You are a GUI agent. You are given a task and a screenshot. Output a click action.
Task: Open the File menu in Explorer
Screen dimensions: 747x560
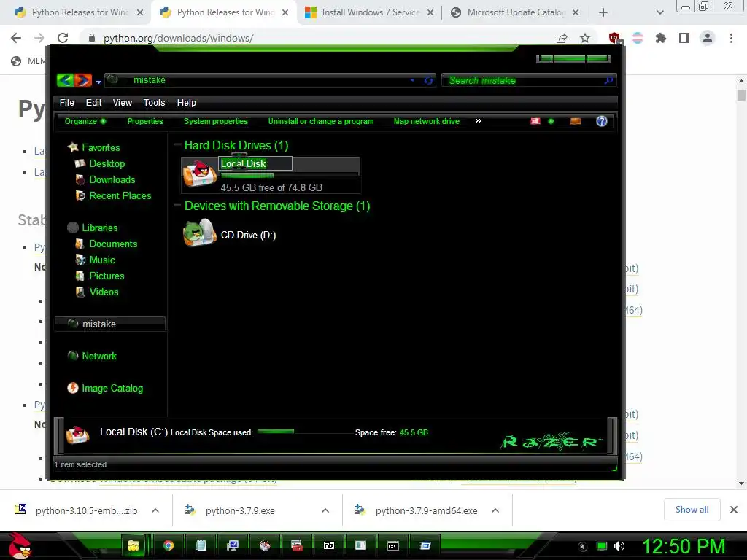point(66,102)
